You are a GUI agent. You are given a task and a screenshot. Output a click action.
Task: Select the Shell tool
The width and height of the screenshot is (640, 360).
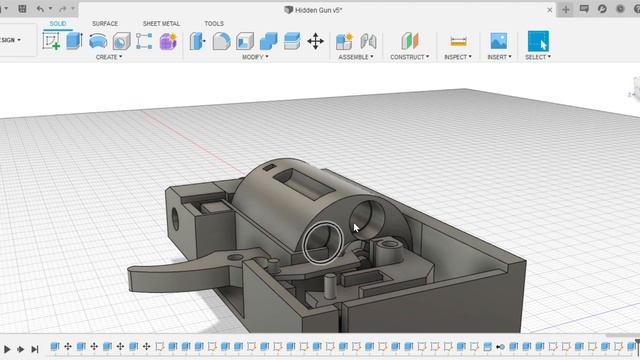[245, 41]
